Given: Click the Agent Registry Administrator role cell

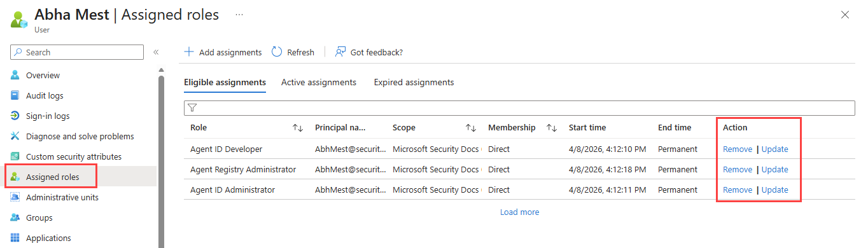Looking at the screenshot, I should (x=243, y=170).
